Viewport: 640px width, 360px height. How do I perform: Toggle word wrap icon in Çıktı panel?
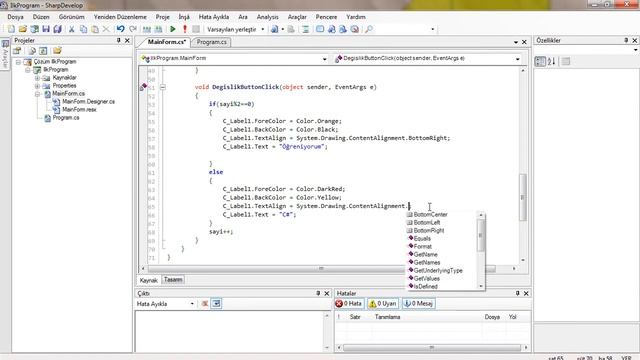point(216,304)
